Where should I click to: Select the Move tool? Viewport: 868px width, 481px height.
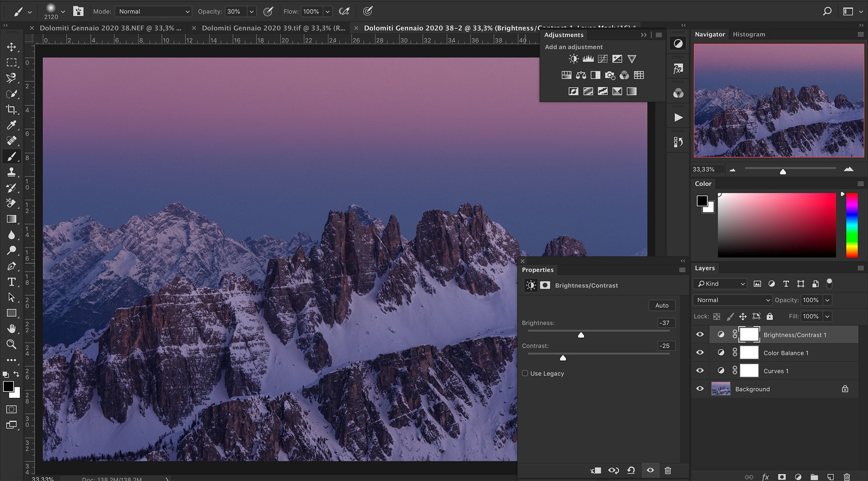coord(11,47)
